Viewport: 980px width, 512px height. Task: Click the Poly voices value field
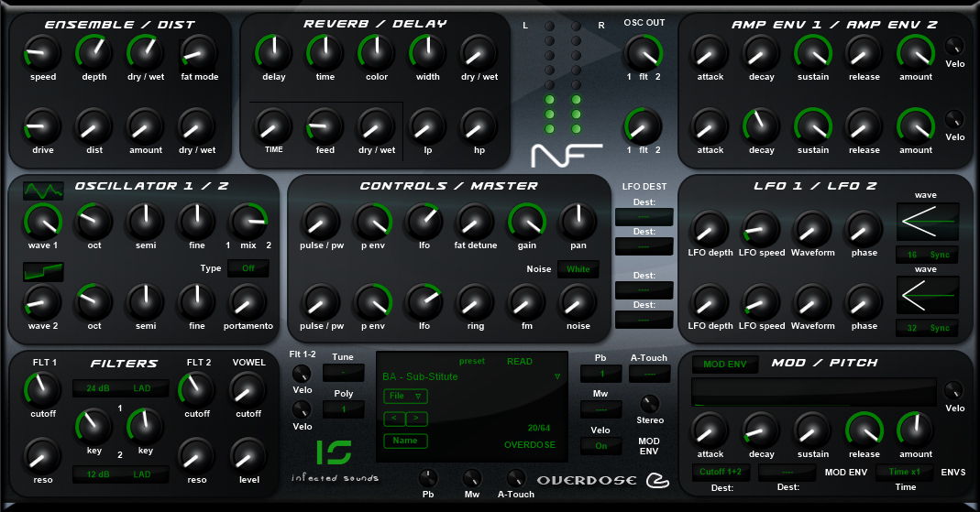pyautogui.click(x=343, y=409)
